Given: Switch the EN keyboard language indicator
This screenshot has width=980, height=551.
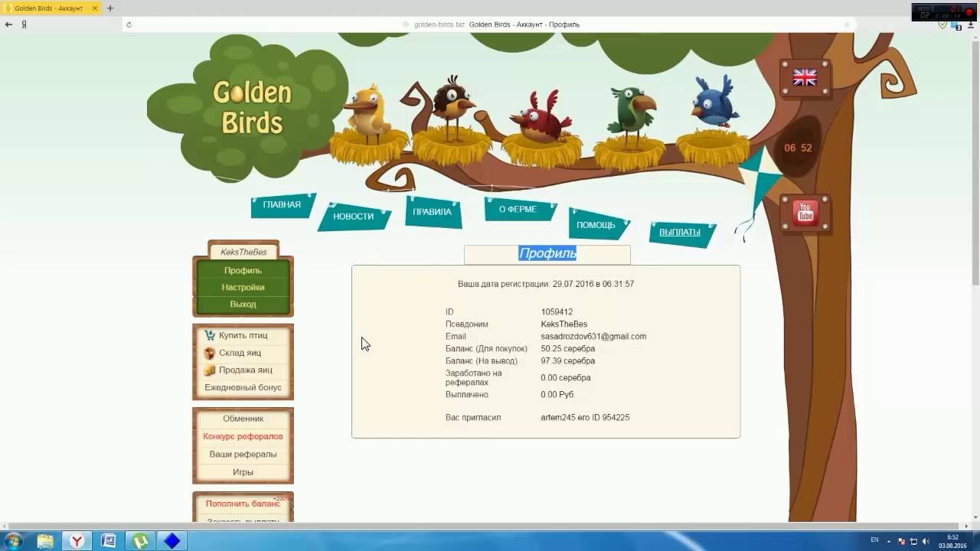Looking at the screenshot, I should (x=874, y=541).
